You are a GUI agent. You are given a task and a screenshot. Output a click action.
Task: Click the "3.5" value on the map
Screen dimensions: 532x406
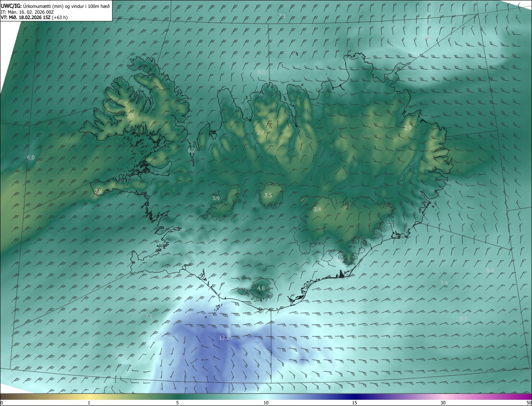[x=268, y=195]
